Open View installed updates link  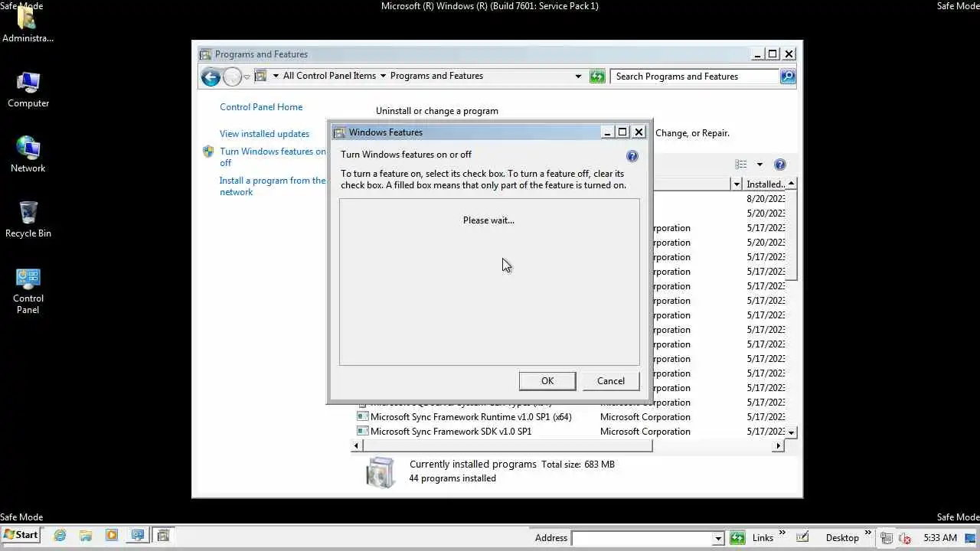pyautogui.click(x=264, y=134)
